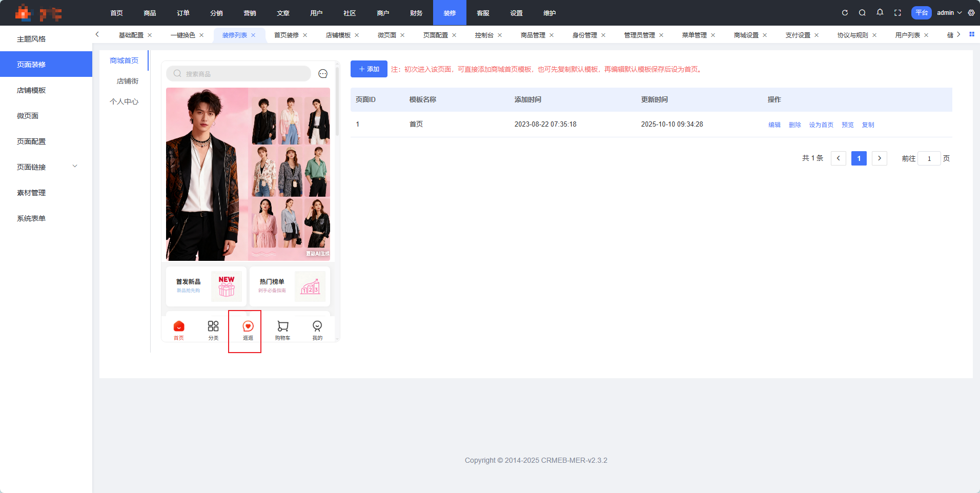980x493 pixels.
Task: Close the 首页装修 tab
Action: point(305,35)
